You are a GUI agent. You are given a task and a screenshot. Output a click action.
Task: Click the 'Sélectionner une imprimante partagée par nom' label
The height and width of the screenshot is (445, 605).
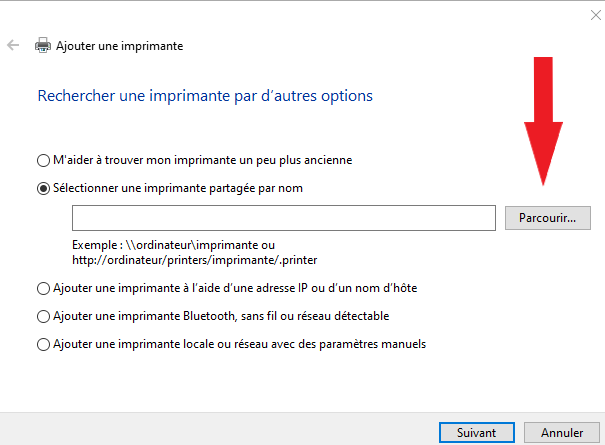coord(178,187)
